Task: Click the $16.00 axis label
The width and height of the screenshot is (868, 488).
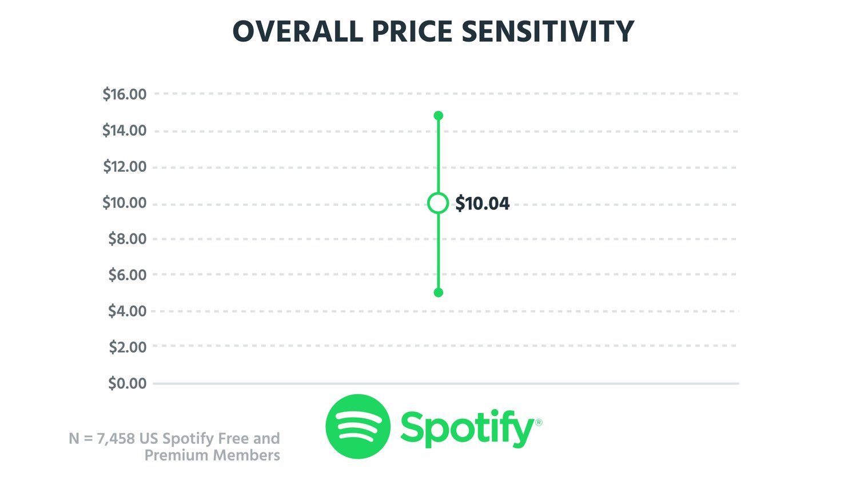Action: [x=125, y=94]
